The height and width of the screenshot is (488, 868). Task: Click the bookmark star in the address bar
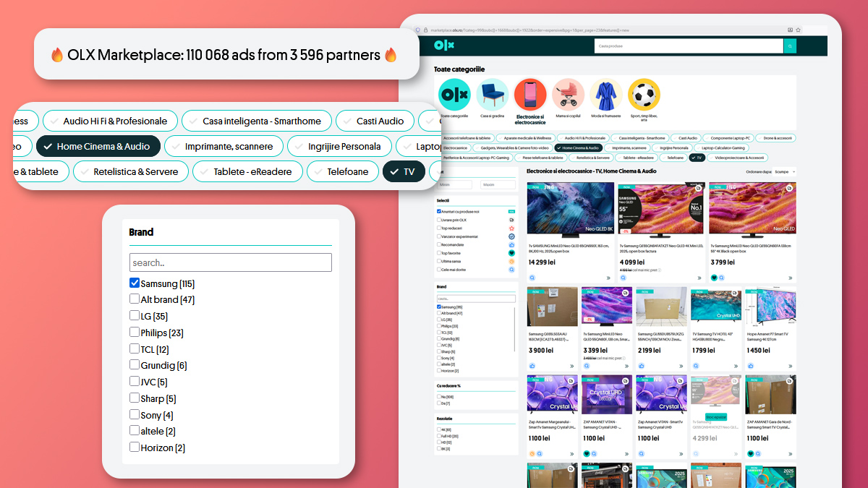(798, 30)
